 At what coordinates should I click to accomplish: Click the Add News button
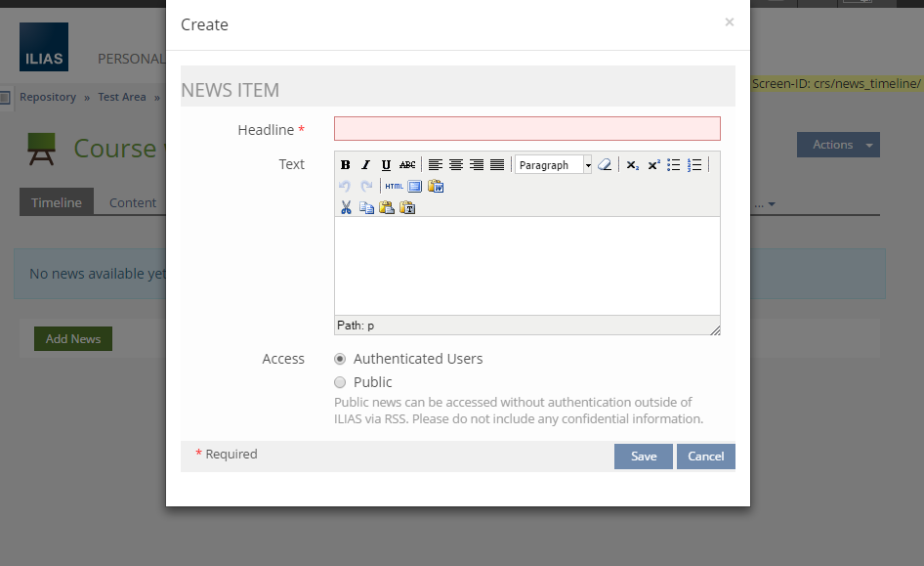73,339
